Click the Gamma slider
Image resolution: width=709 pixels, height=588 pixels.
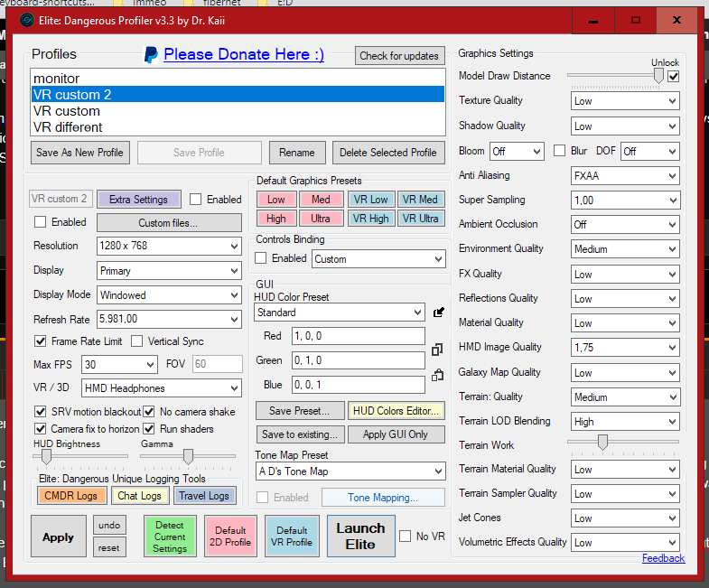tap(188, 456)
